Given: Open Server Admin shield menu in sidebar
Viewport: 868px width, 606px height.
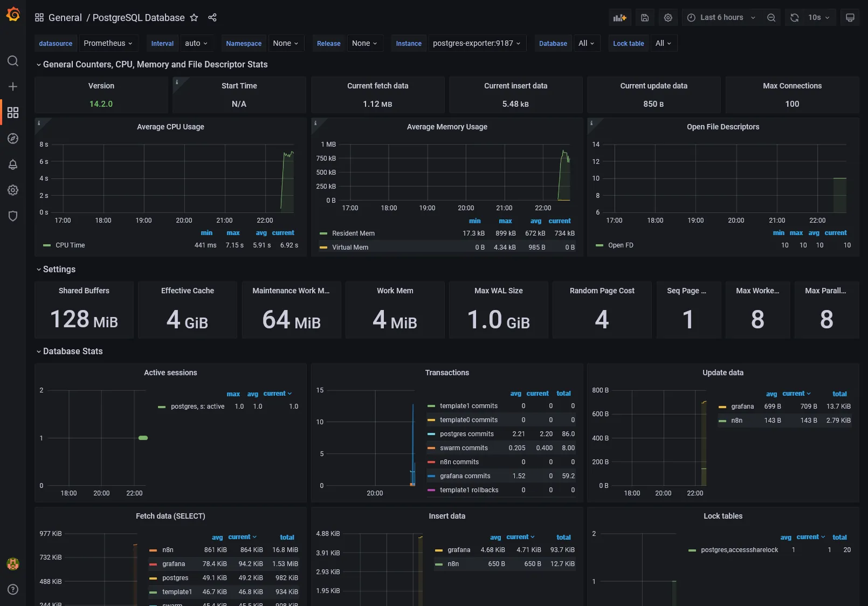Looking at the screenshot, I should [13, 216].
